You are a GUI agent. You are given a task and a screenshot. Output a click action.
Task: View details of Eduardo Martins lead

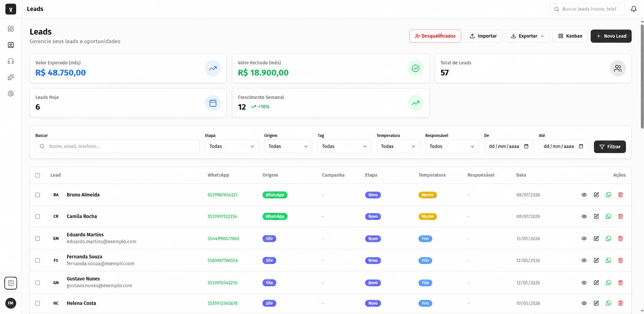584,238
